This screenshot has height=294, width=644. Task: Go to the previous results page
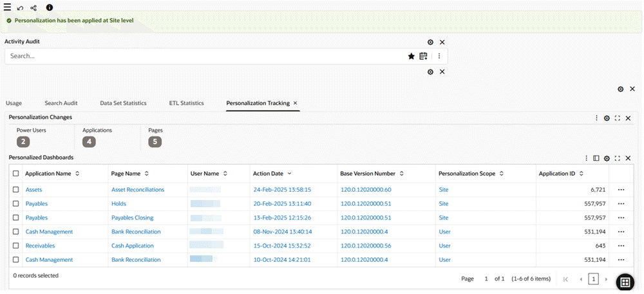pyautogui.click(x=581, y=279)
